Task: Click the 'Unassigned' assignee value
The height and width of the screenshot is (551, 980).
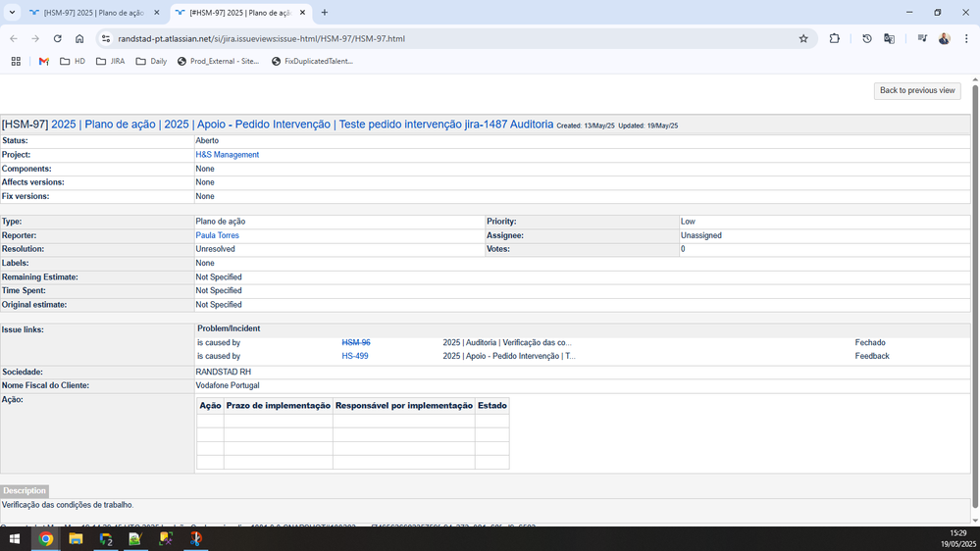Action: [700, 235]
